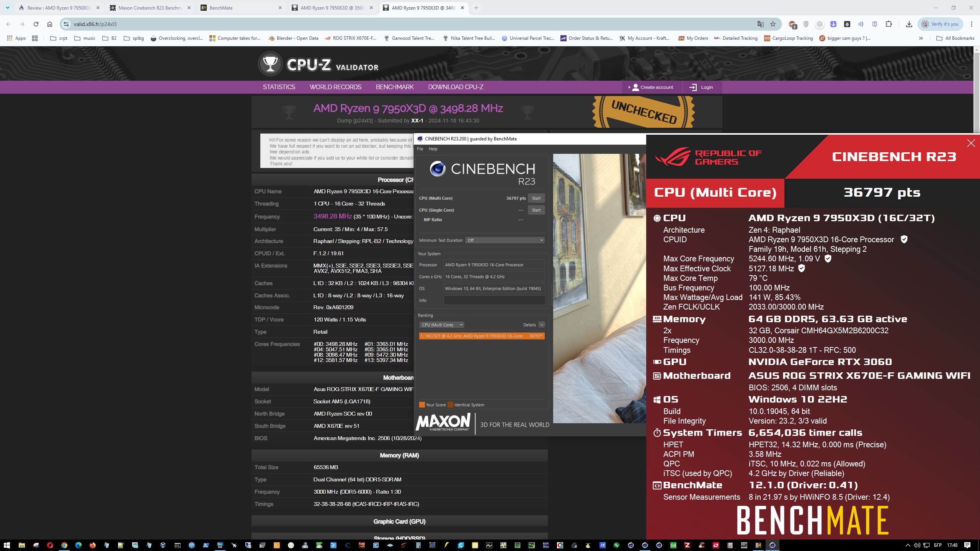Click the БГР keyboard language indicator
980x551 pixels.
(x=938, y=545)
